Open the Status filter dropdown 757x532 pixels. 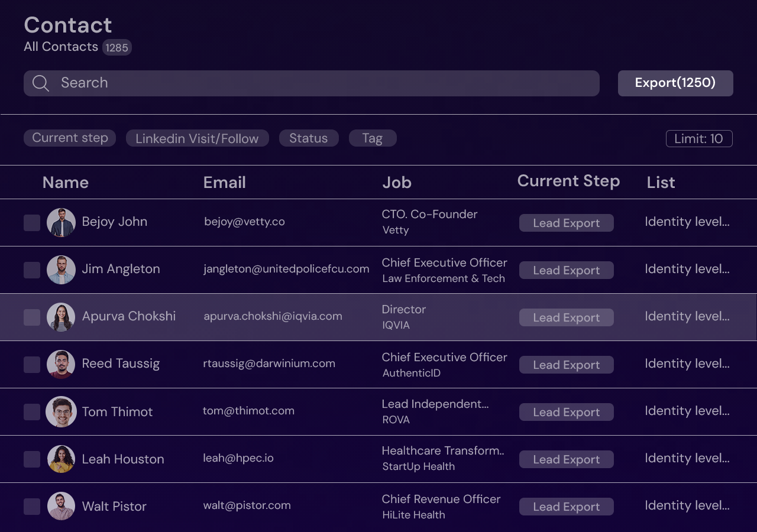[x=308, y=138]
